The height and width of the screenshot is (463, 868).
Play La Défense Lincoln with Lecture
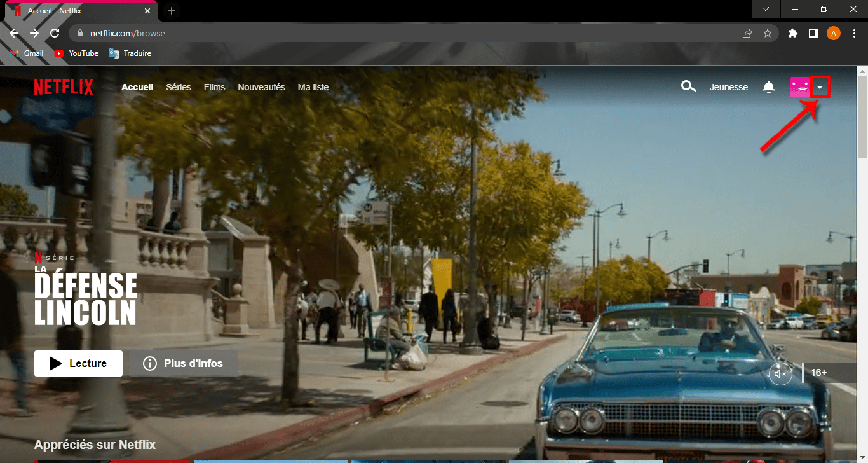point(78,363)
